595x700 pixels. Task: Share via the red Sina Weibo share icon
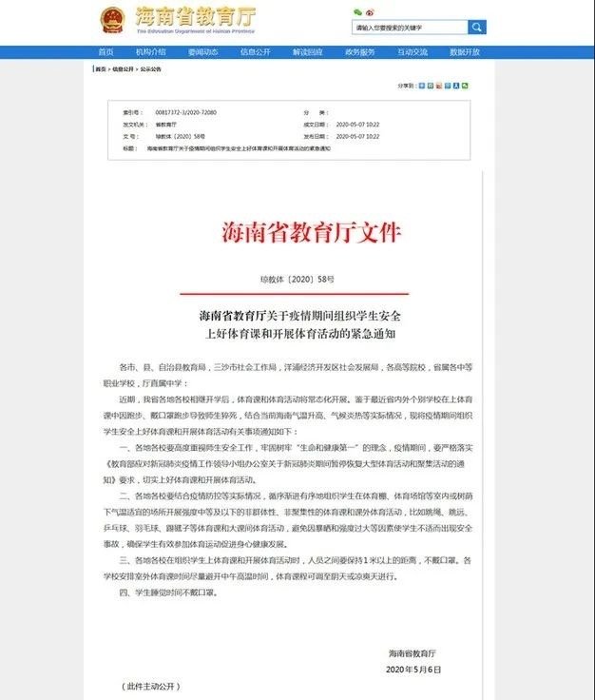point(439,86)
